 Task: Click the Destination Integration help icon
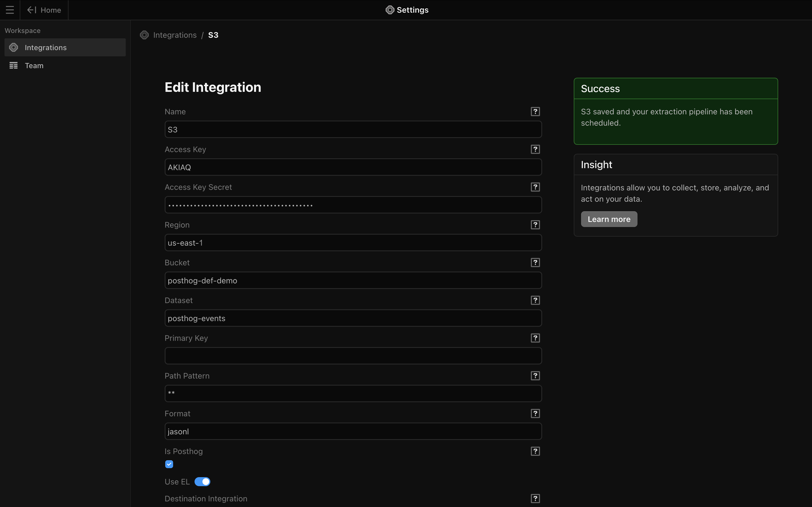coord(535,499)
